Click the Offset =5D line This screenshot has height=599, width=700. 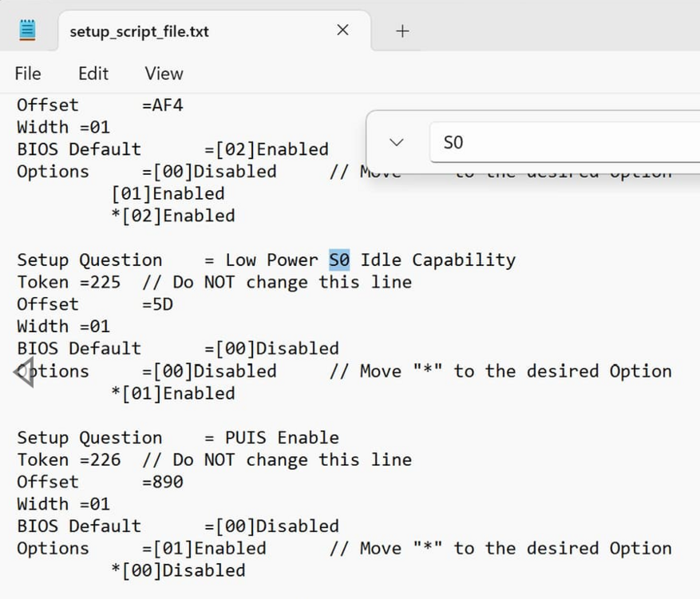[x=95, y=304]
